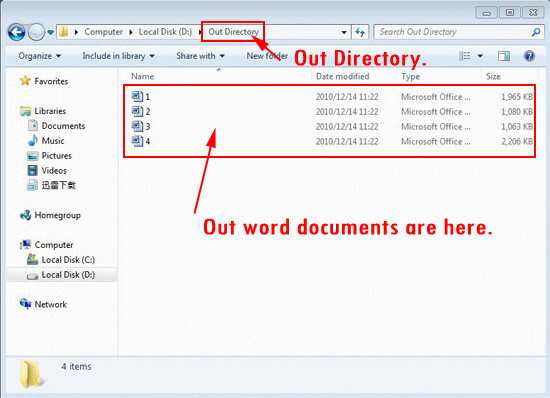Open the Videos library

54,171
